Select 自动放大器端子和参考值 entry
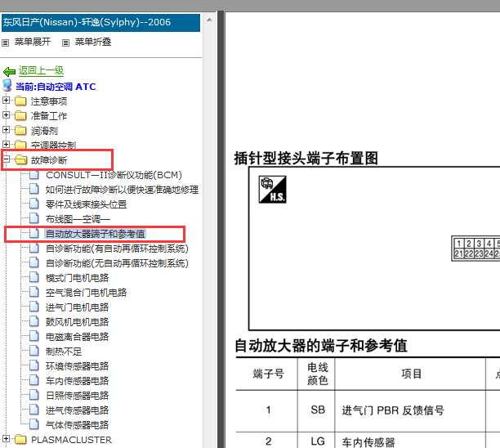This screenshot has height=448, width=500. click(x=95, y=234)
